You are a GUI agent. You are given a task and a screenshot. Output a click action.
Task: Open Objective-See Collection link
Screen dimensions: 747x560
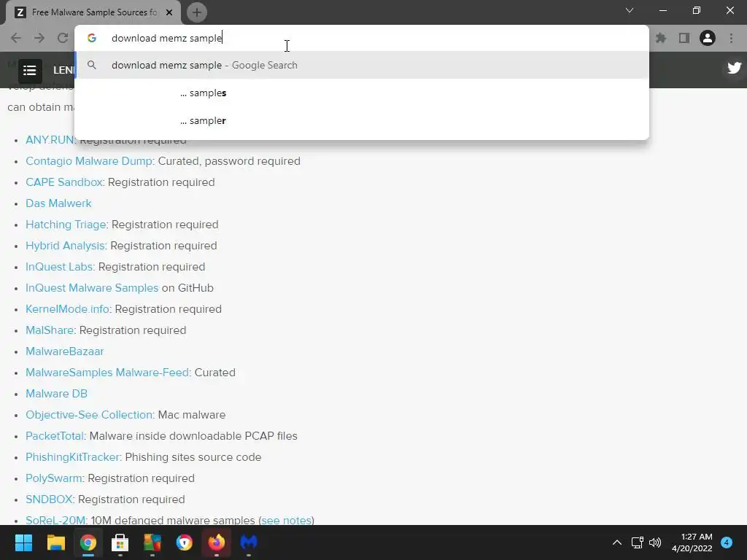[x=89, y=415]
